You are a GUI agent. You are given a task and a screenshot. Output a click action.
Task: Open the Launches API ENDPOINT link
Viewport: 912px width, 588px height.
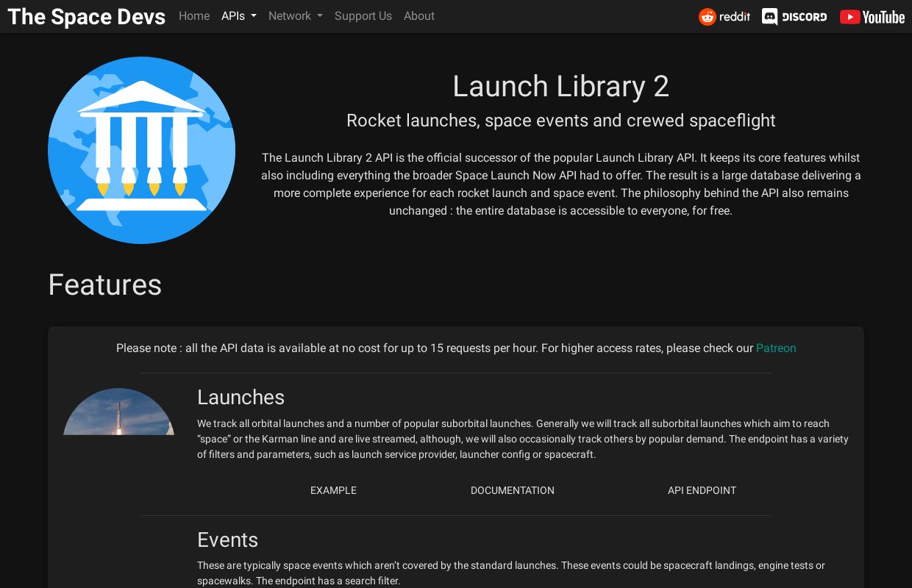(702, 490)
